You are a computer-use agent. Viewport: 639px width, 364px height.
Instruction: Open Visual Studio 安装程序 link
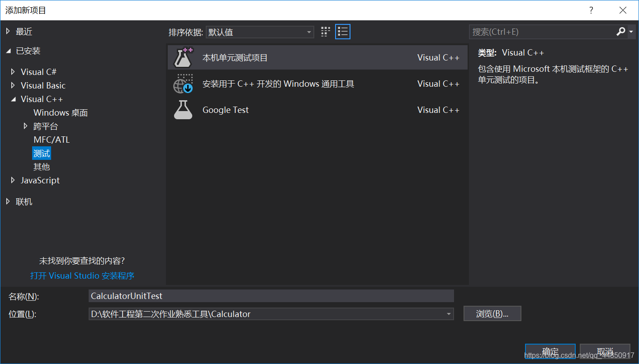point(82,275)
